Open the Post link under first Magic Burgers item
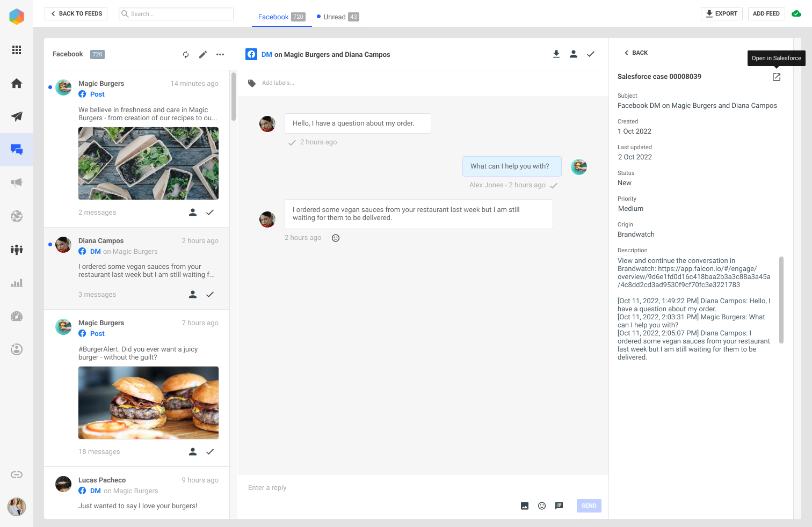The height and width of the screenshot is (527, 812). click(97, 94)
